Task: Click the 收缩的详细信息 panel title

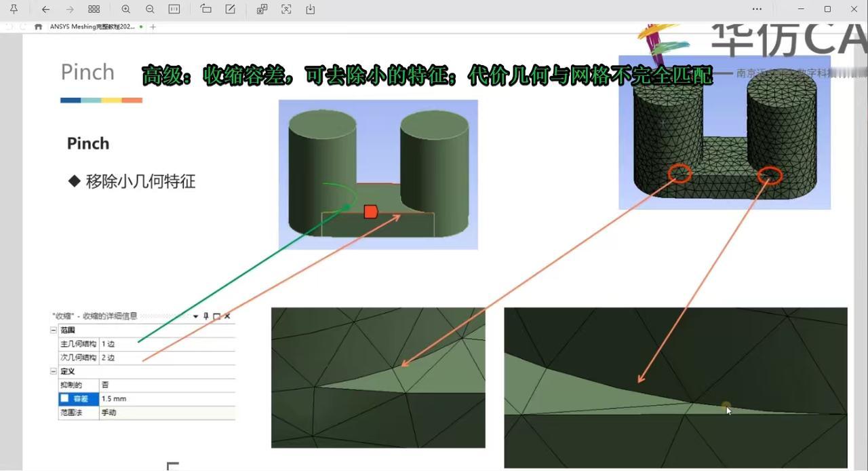Action: [x=95, y=316]
